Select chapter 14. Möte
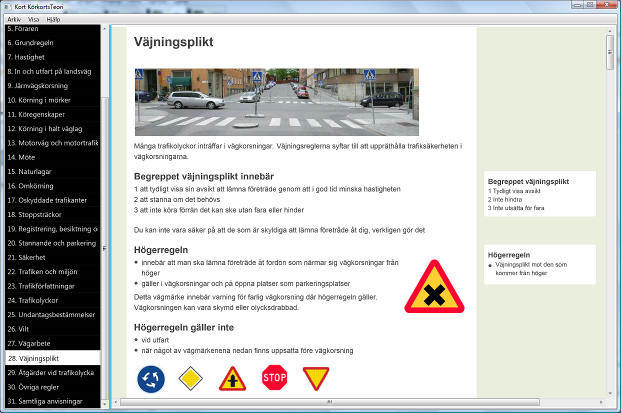 pos(53,157)
